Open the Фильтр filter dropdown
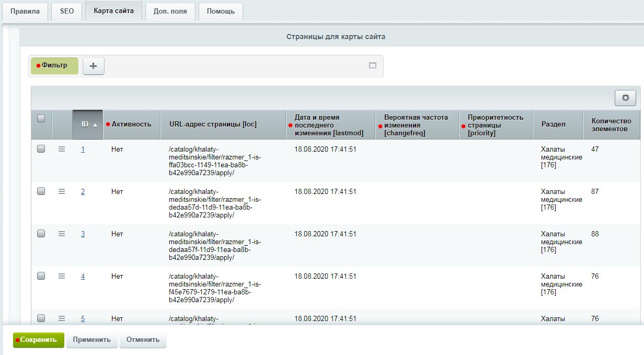The image size is (644, 355). click(x=54, y=66)
